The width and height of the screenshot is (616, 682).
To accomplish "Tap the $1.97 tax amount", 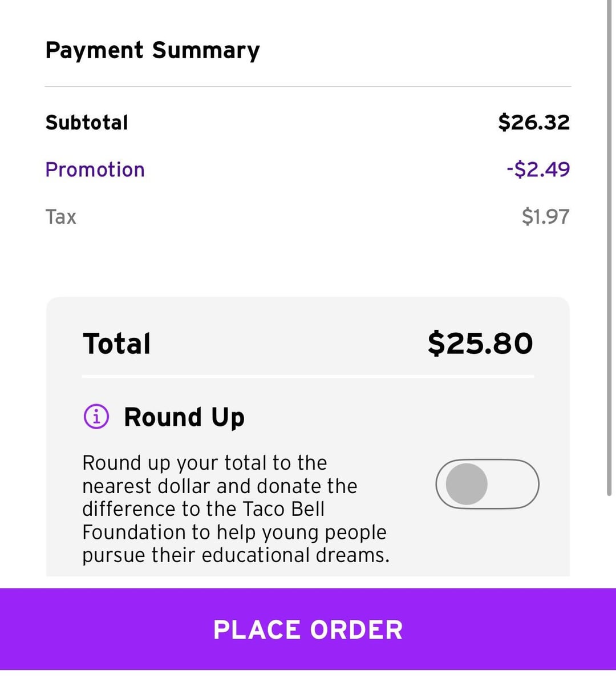I will (x=545, y=217).
